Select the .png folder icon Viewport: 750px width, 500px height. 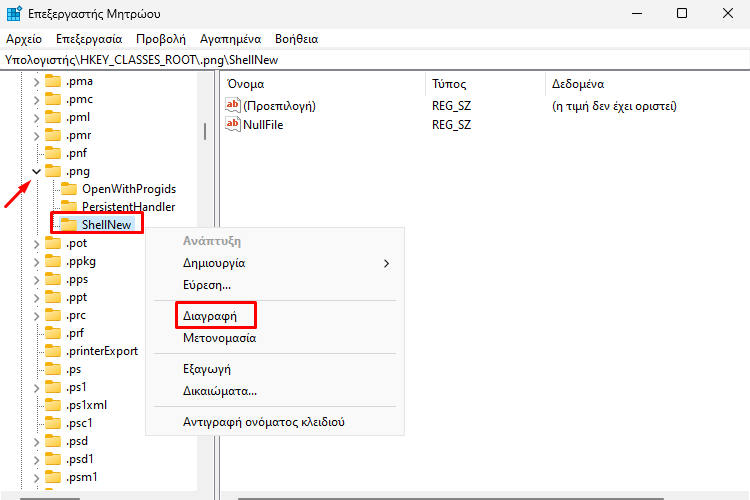click(53, 171)
